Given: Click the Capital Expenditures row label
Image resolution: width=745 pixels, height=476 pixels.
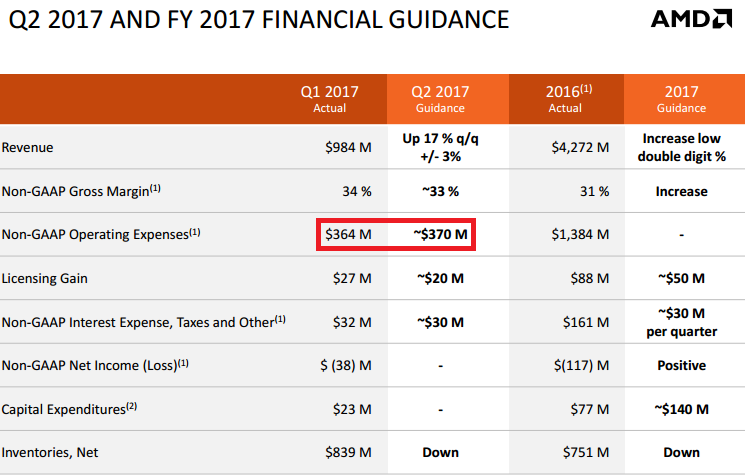Looking at the screenshot, I should (x=67, y=409).
